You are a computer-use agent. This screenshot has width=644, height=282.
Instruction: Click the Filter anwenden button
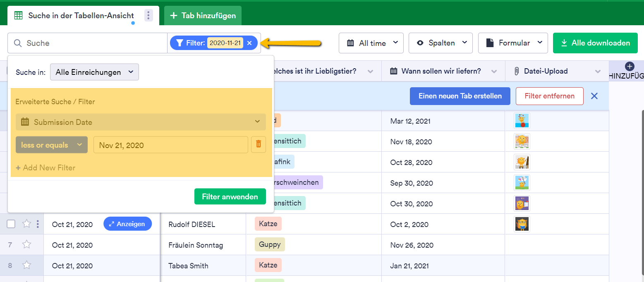click(x=230, y=197)
